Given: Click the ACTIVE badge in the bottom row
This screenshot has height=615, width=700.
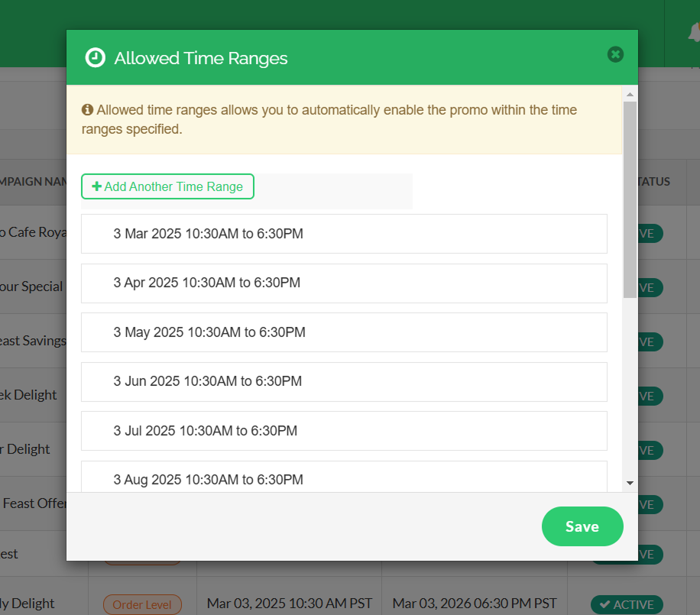Looking at the screenshot, I should coord(627,604).
